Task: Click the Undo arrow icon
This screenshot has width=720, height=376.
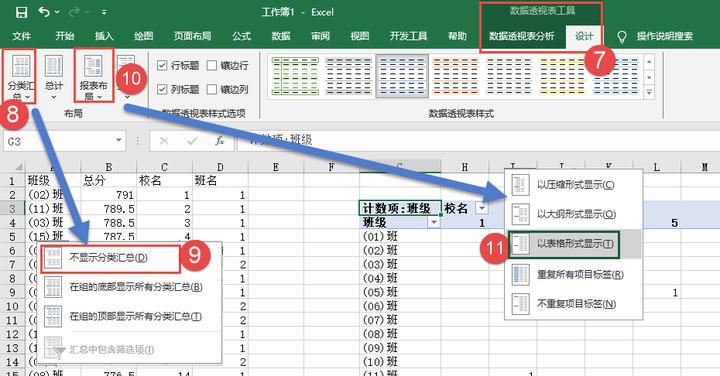Action: pyautogui.click(x=44, y=12)
